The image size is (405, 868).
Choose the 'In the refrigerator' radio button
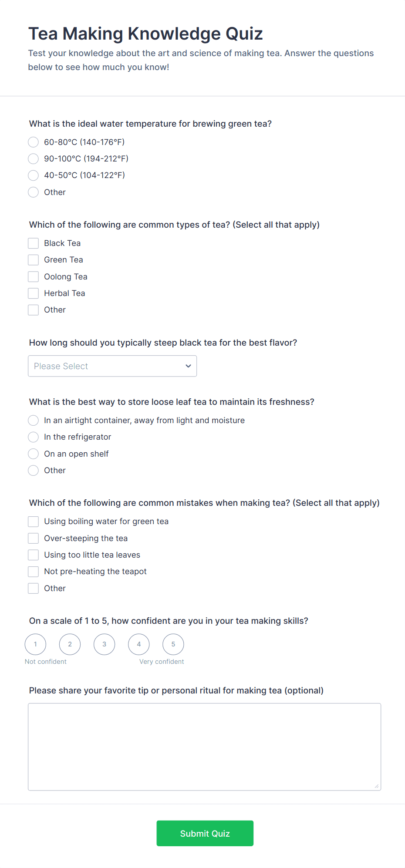34,437
